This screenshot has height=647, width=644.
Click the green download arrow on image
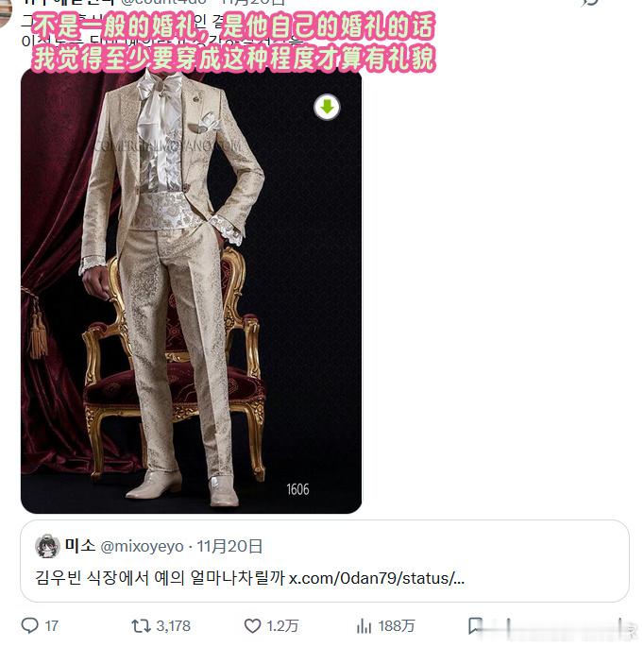click(327, 108)
